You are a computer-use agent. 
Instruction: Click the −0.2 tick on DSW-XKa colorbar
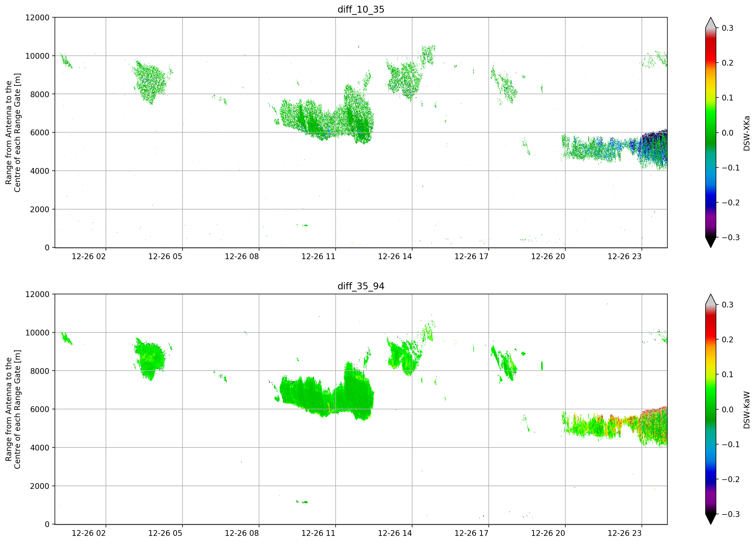pos(731,202)
